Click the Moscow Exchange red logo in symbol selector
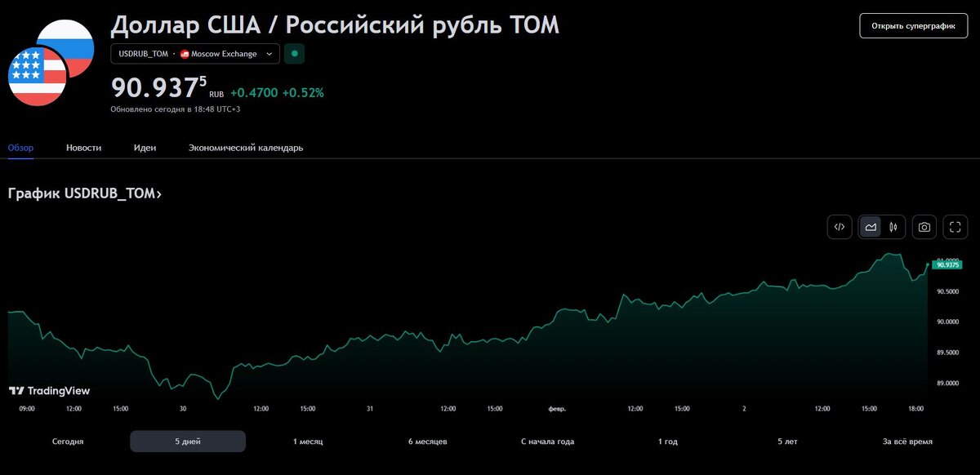Image resolution: width=980 pixels, height=475 pixels. [x=183, y=53]
